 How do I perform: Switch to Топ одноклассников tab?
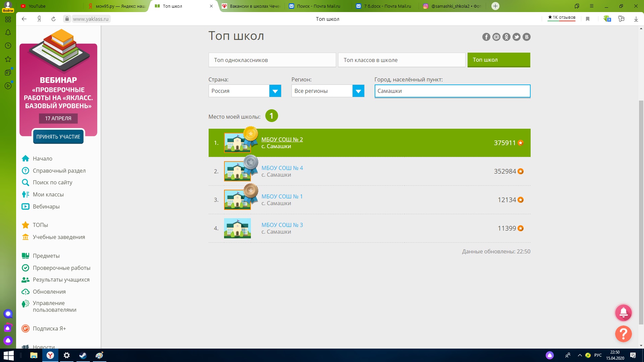pyautogui.click(x=272, y=60)
